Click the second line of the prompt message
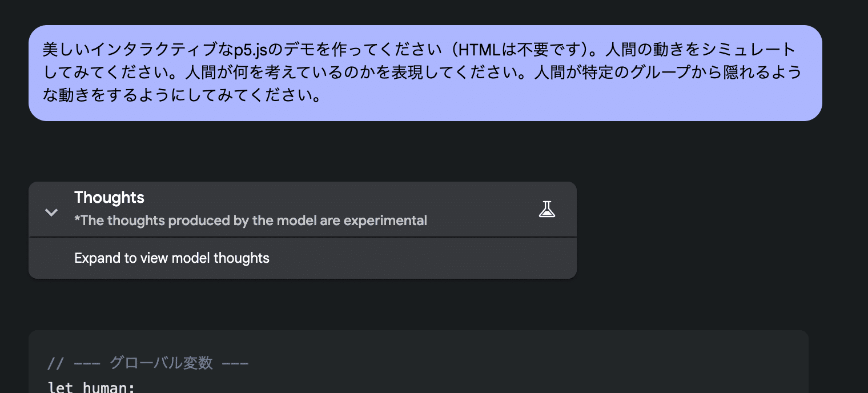Viewport: 868px width, 393px height. tap(423, 73)
